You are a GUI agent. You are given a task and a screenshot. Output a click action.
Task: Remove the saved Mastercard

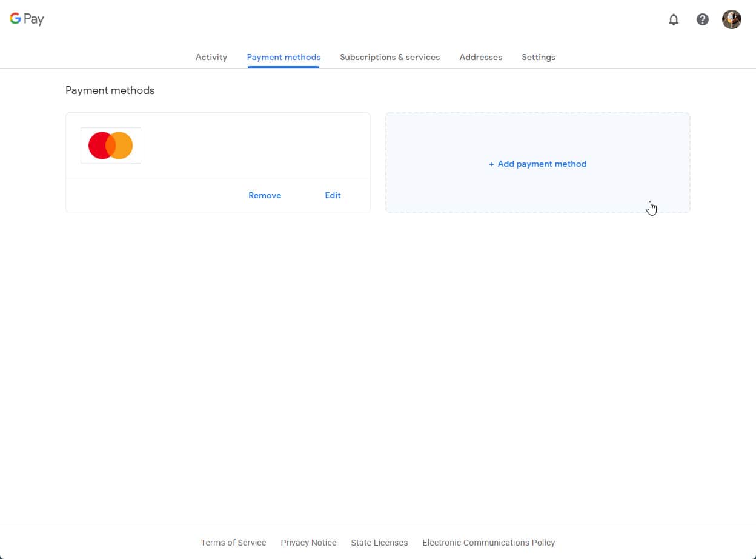[265, 195]
